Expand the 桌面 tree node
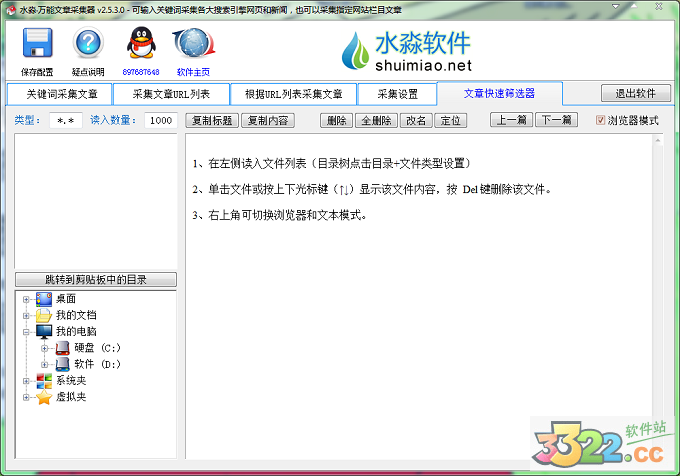The height and width of the screenshot is (476, 680). [x=26, y=300]
